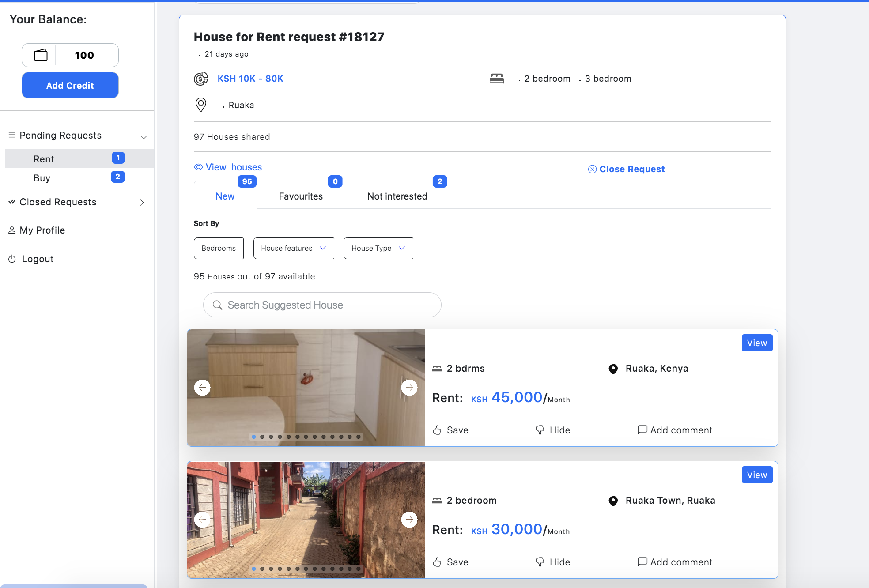Click the Logout power icon
This screenshot has height=588, width=869.
pos(12,259)
